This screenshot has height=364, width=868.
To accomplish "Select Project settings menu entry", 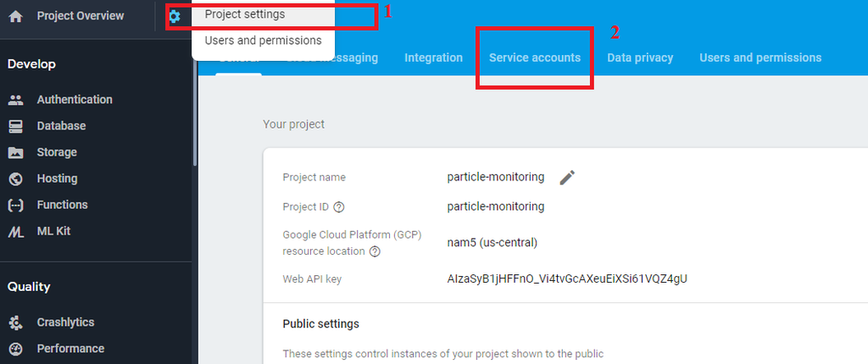I will tap(245, 14).
